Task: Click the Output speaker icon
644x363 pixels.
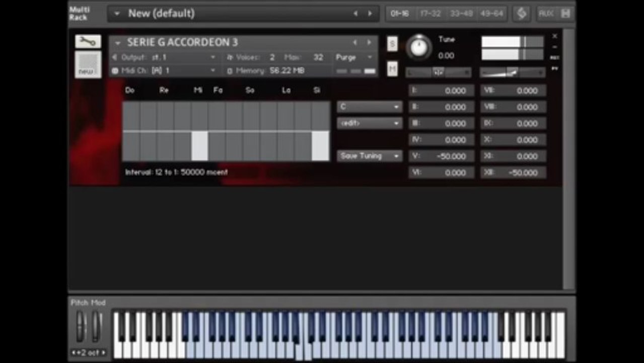Action: click(114, 57)
